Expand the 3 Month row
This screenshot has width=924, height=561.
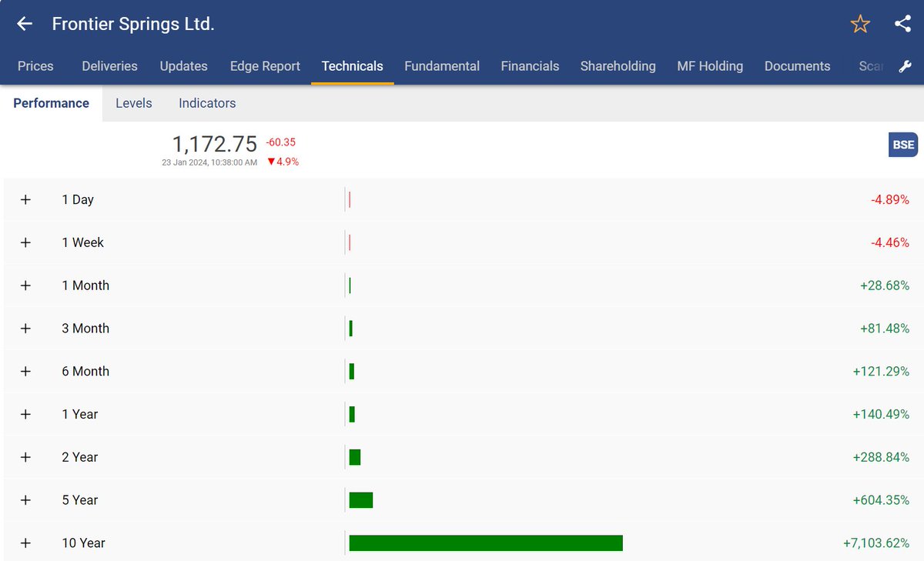click(x=25, y=329)
